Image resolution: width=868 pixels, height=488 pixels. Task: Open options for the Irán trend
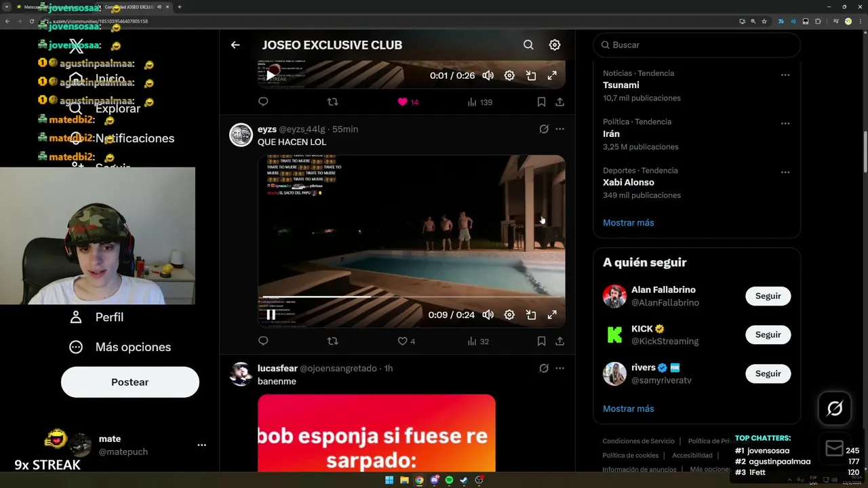[x=785, y=123]
